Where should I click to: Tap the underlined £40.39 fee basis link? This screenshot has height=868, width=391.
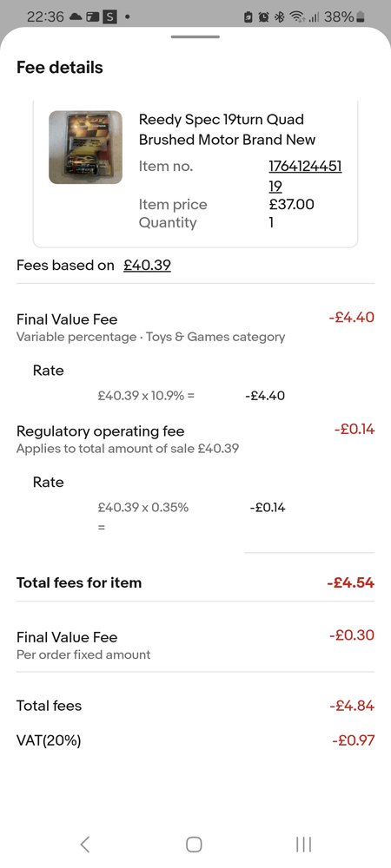click(x=147, y=265)
